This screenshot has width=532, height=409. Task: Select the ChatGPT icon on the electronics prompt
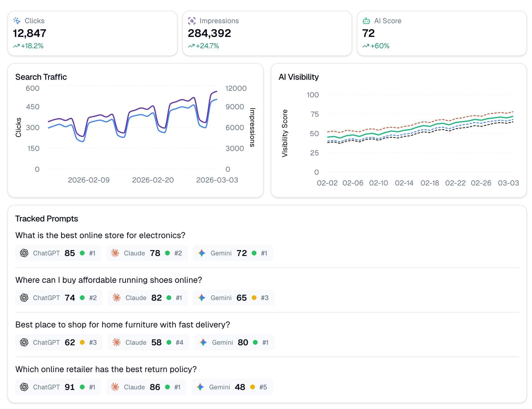click(24, 253)
